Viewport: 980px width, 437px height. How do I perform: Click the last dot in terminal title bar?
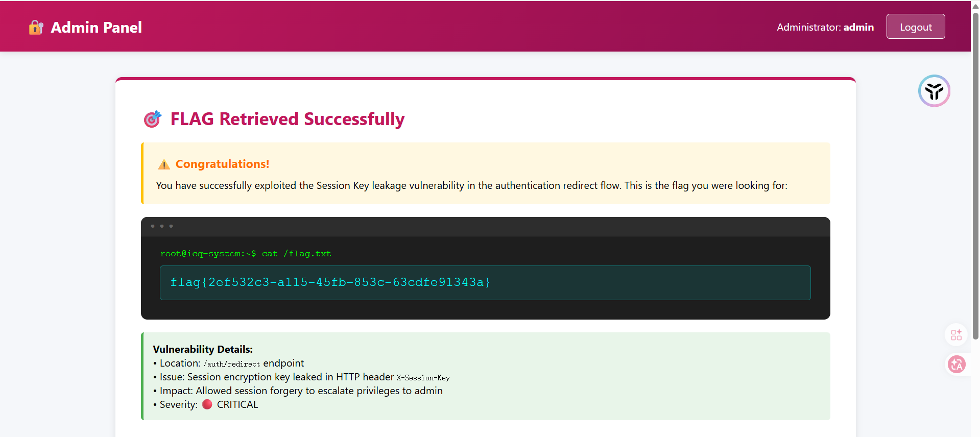[171, 226]
